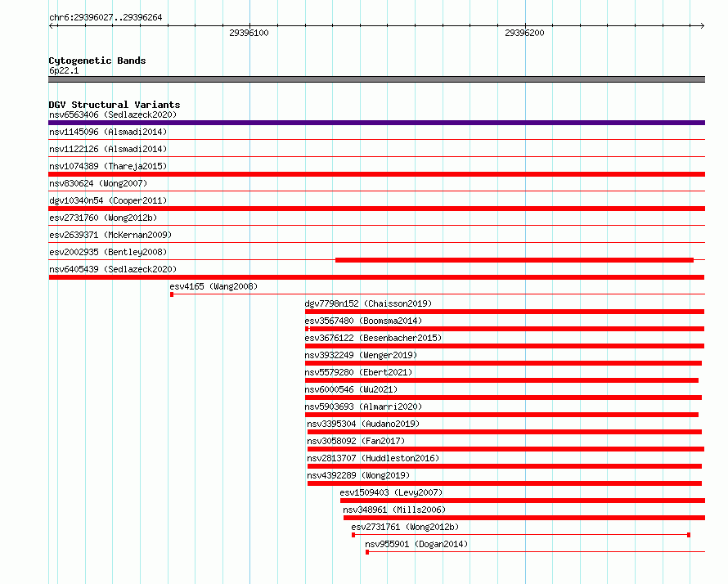This screenshot has height=584, width=728.
Task: Click the 29396200 ruler position label
Action: 524,33
